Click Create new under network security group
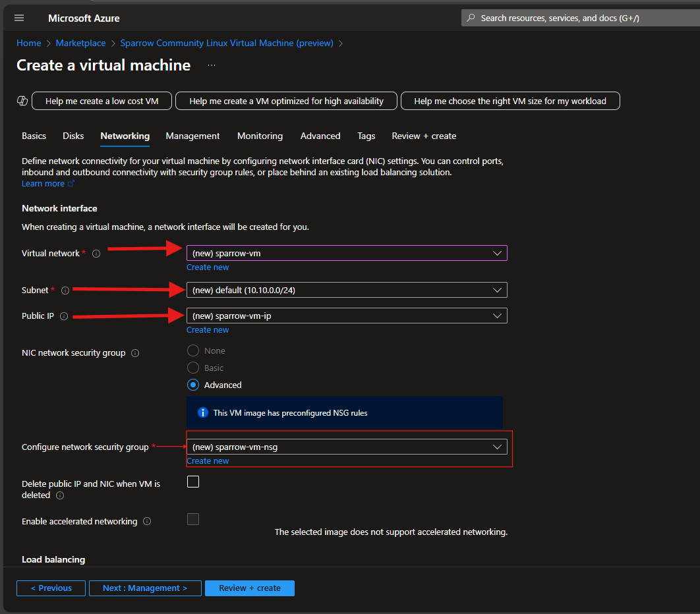Viewport: 700px width, 614px height. pos(208,461)
